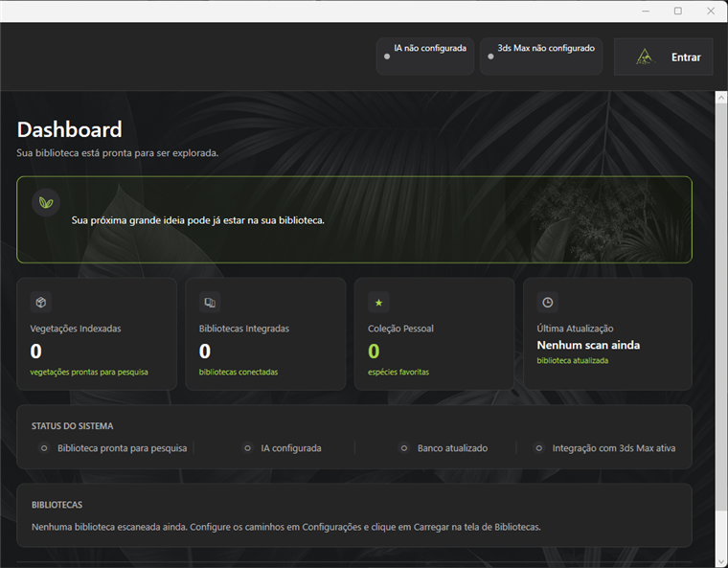Click the STATUS DO SISTEMA heading
Image resolution: width=728 pixels, height=568 pixels.
tap(73, 426)
